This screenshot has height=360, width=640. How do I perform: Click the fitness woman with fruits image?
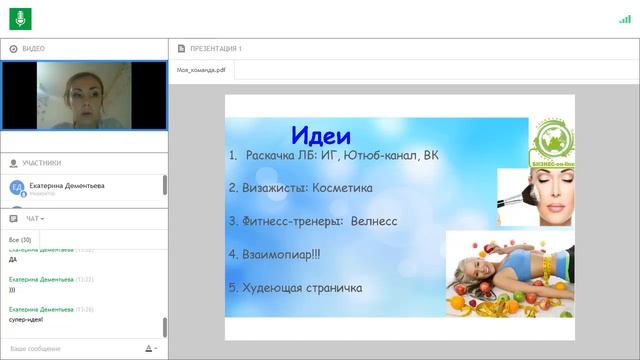pyautogui.click(x=510, y=274)
